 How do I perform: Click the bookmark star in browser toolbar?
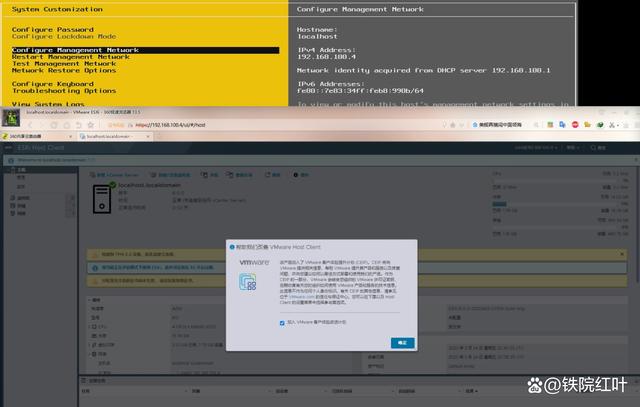pyautogui.click(x=91, y=125)
